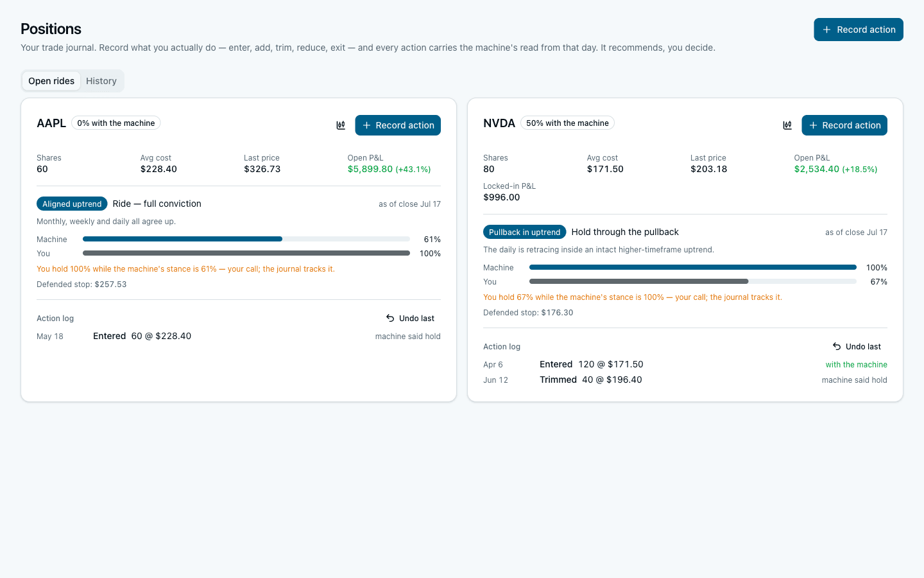Click the Apr 6 Entered log row
Image resolution: width=924 pixels, height=578 pixels.
point(685,365)
